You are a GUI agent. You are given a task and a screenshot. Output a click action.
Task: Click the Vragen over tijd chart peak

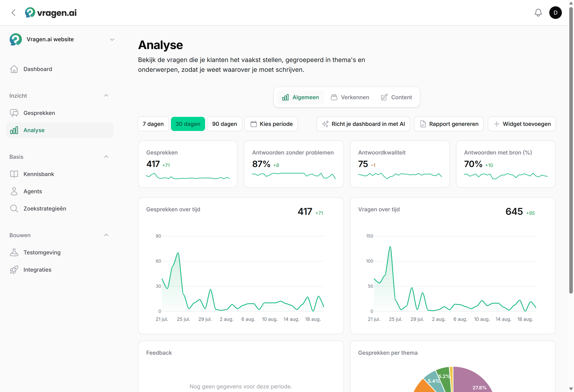(x=390, y=247)
